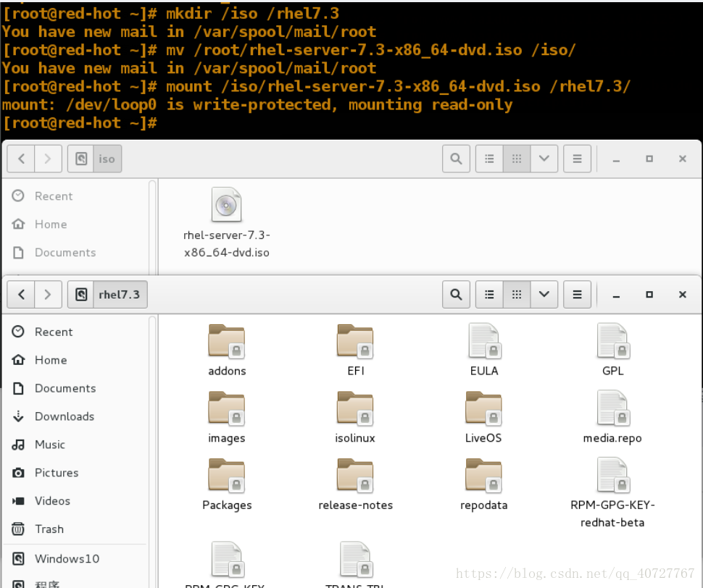Select the LiveOS folder

click(x=483, y=417)
